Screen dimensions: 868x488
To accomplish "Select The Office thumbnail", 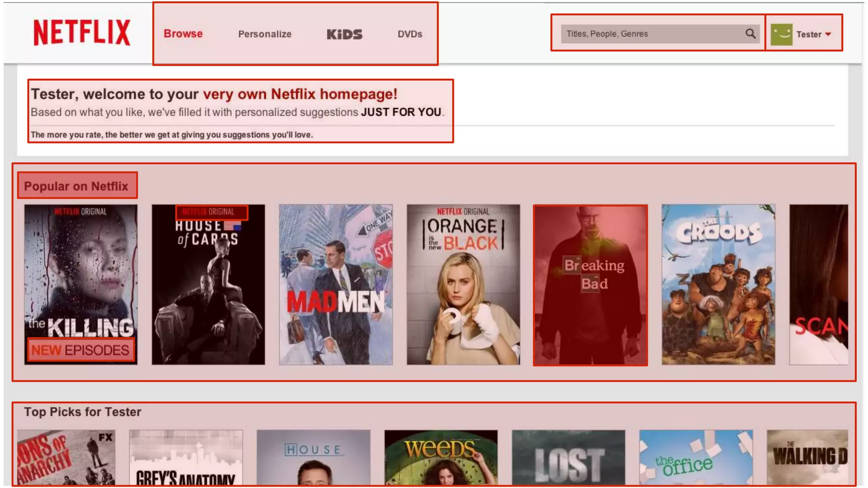I will (x=696, y=457).
